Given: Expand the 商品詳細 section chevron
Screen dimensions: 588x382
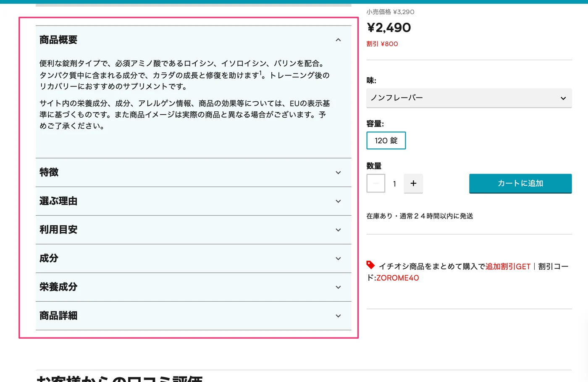Looking at the screenshot, I should [x=338, y=316].
